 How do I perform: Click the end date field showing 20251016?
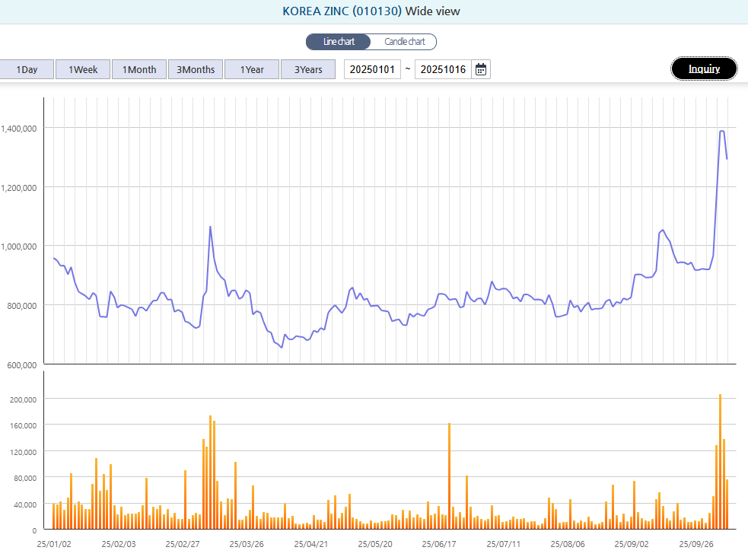point(443,68)
